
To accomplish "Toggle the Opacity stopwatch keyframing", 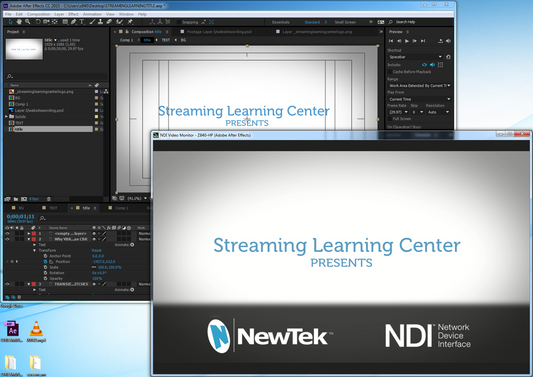I will tap(45, 278).
